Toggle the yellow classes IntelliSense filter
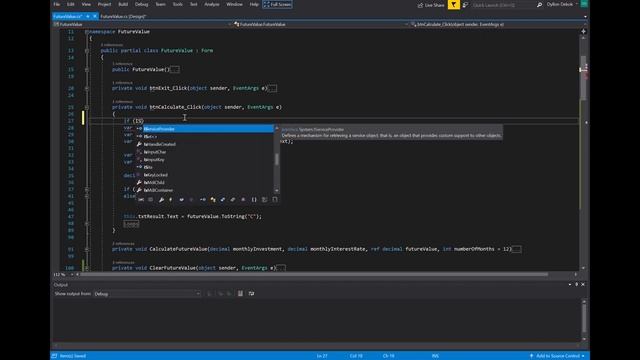Screen dimensions: 640x360 (213, 200)
